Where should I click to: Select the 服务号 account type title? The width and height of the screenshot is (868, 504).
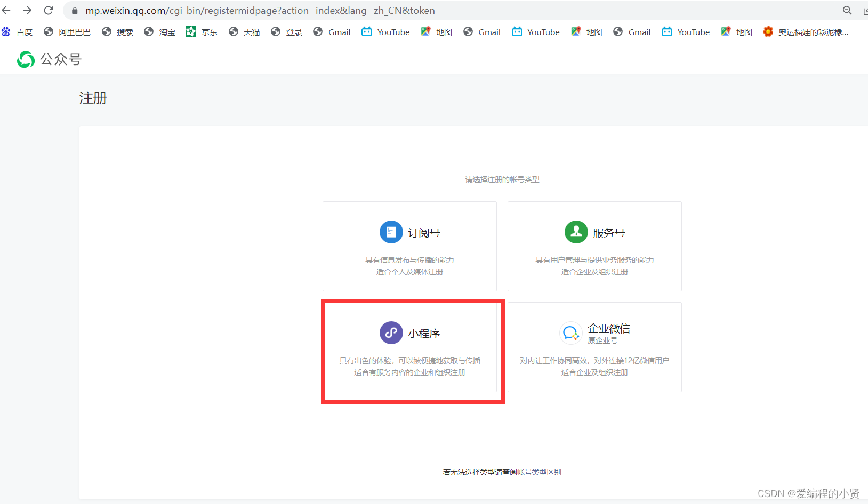tap(609, 233)
